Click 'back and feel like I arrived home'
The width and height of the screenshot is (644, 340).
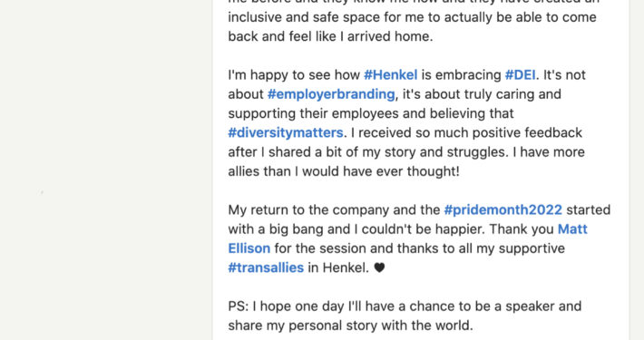[330, 36]
